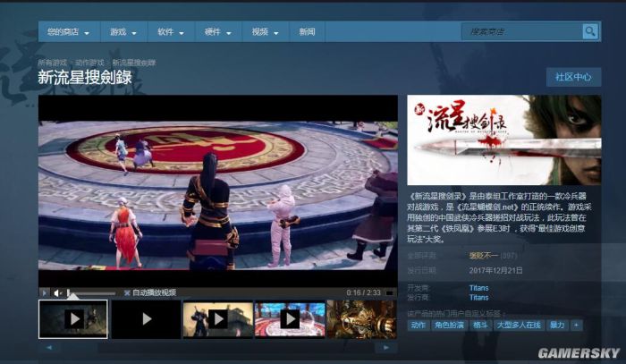Select the 角色扮演 tag

[x=449, y=326]
